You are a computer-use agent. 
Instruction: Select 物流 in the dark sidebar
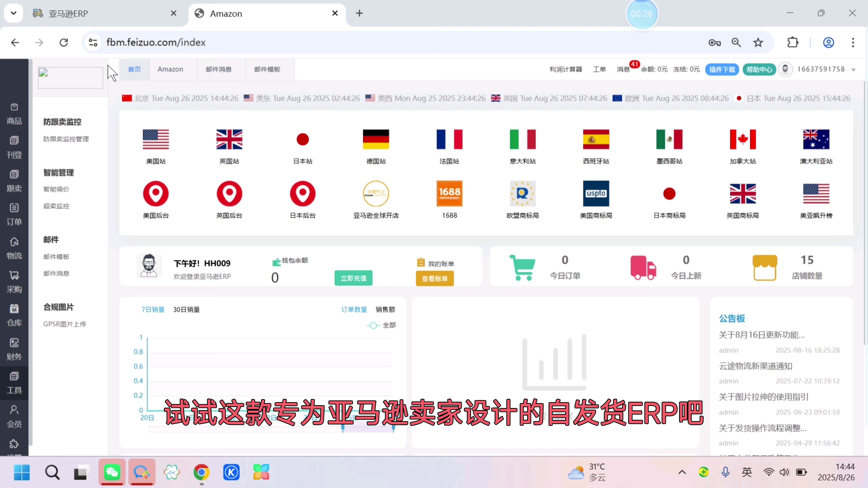pyautogui.click(x=14, y=249)
